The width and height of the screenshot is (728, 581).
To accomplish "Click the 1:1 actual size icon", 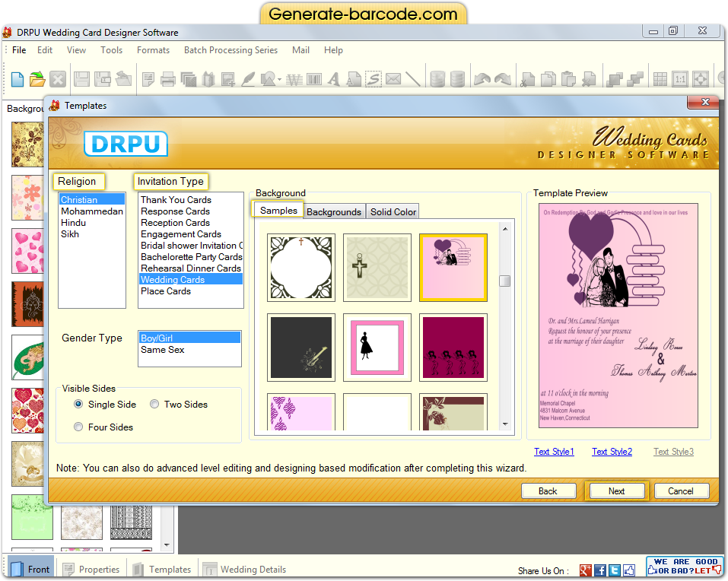I will pos(680,79).
